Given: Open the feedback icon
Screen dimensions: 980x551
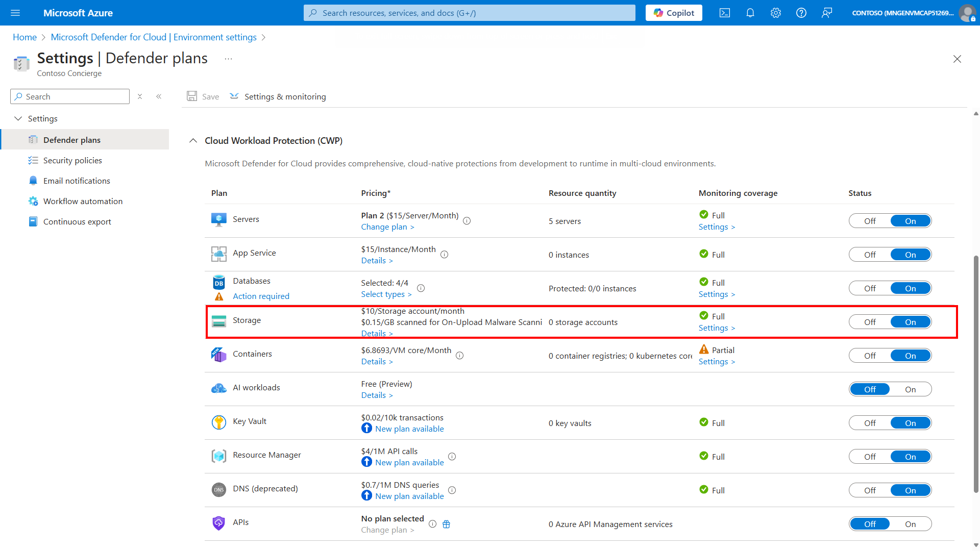Looking at the screenshot, I should pos(827,13).
